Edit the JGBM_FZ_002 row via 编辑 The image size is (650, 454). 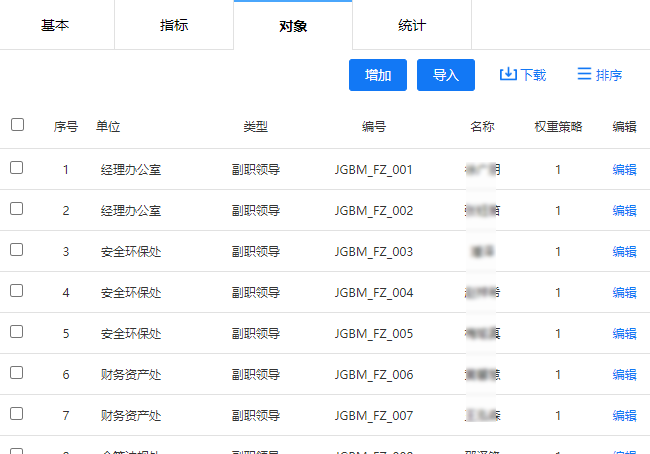(x=624, y=211)
